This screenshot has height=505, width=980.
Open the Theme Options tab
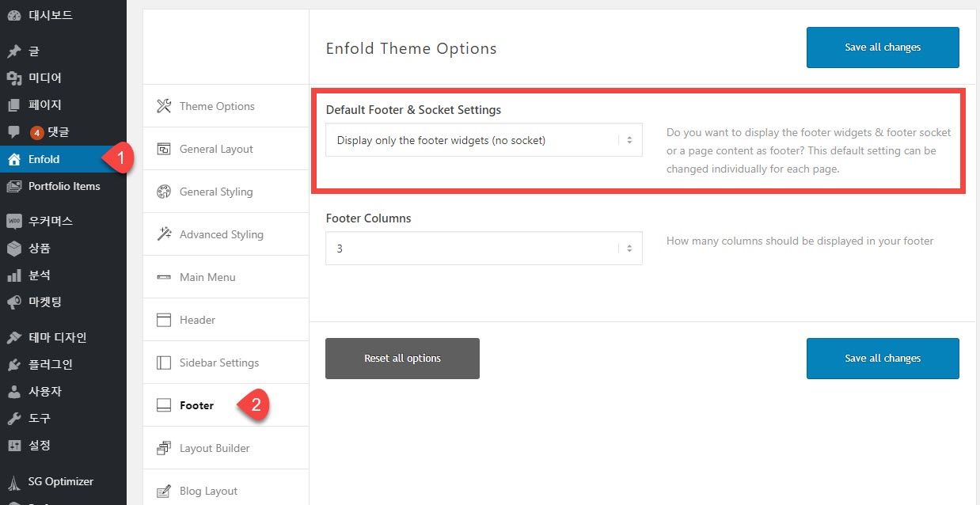point(226,106)
